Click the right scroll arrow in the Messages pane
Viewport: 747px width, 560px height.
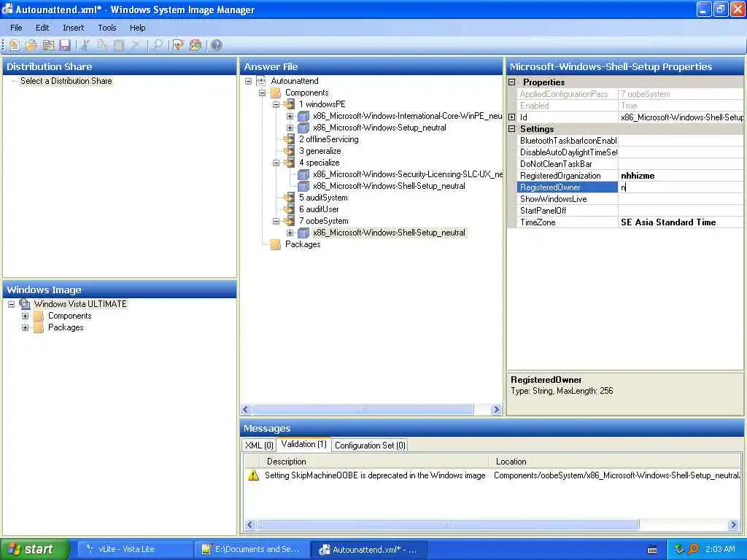[x=733, y=525]
